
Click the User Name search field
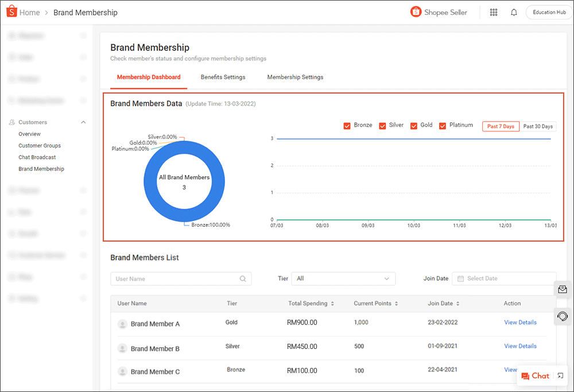[x=181, y=279]
